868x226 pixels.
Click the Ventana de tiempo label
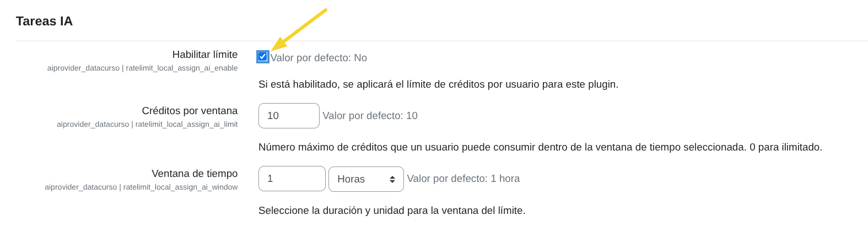195,174
